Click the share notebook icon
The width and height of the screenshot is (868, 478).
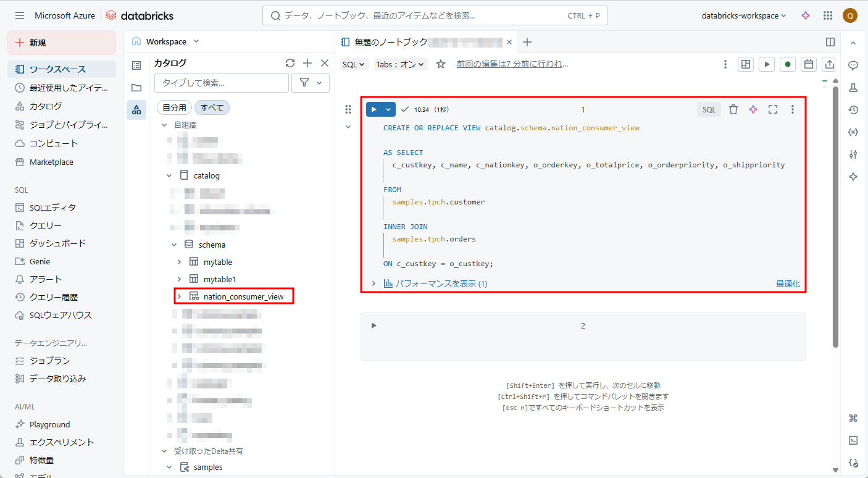coord(829,64)
